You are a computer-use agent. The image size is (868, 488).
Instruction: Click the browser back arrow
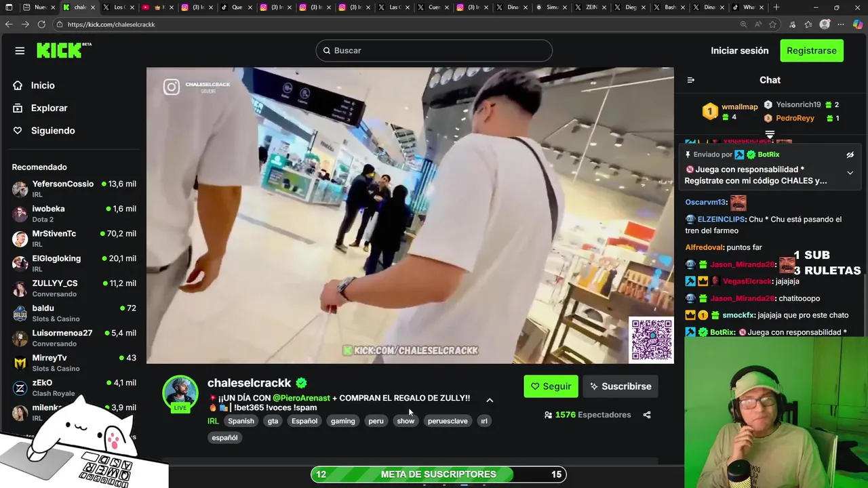[x=9, y=24]
